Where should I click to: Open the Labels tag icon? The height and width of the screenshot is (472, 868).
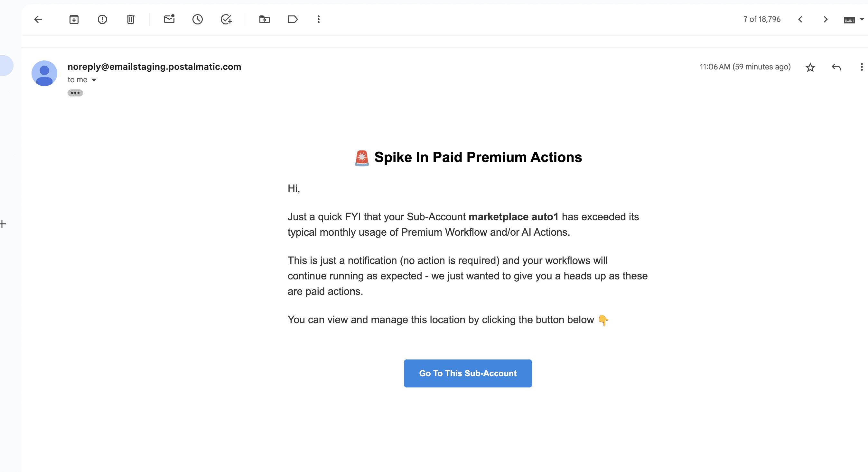[x=293, y=19]
